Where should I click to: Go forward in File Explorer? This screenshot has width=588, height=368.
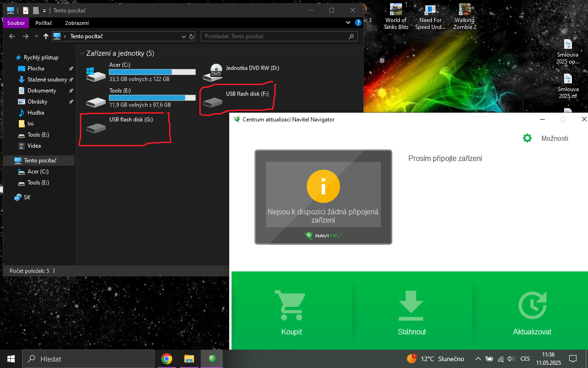pos(26,36)
